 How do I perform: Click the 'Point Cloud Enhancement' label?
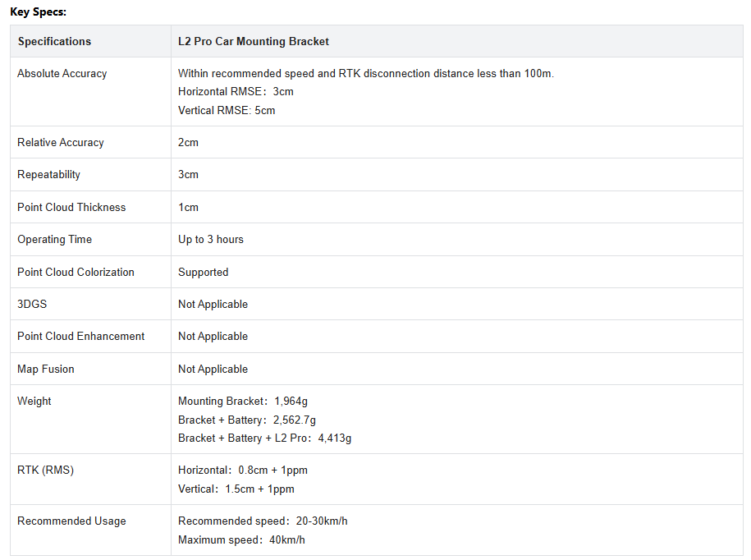click(81, 337)
